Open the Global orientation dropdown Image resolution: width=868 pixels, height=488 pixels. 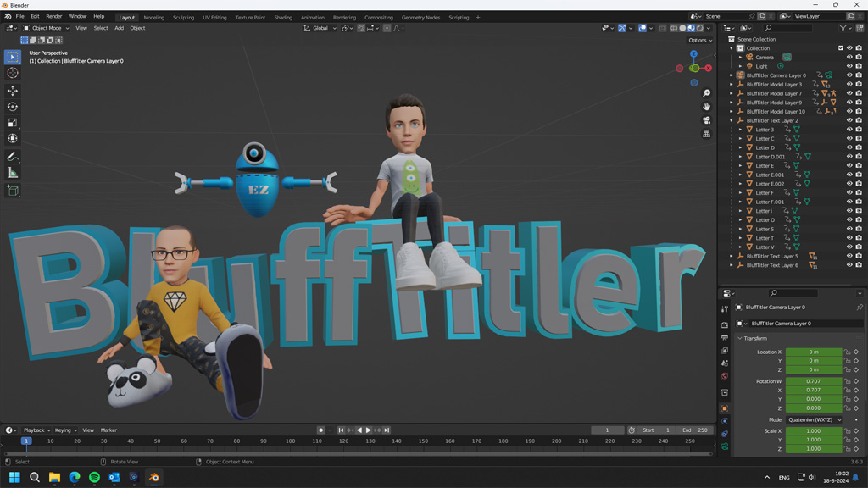pos(320,28)
